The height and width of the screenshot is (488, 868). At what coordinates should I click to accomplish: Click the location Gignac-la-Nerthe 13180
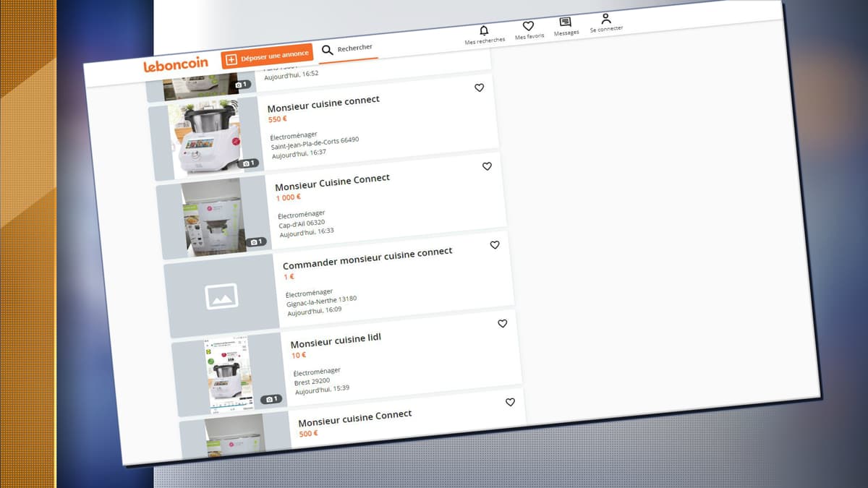click(321, 301)
